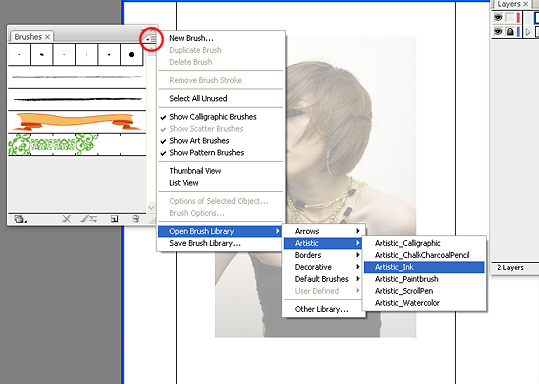Click the red color bar of the top layer
Screen dimensions: 539x384
(x=518, y=17)
